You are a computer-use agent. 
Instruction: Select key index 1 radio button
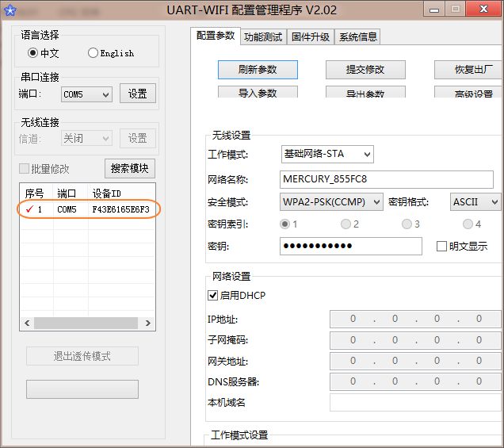(x=284, y=224)
